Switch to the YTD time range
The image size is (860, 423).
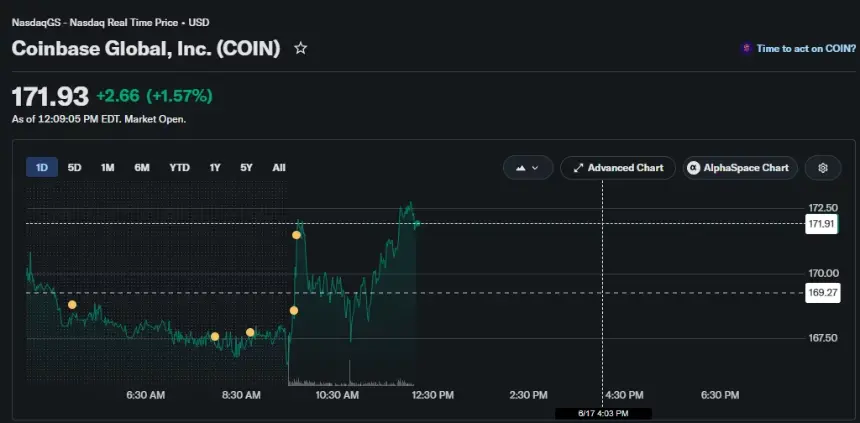tap(179, 167)
